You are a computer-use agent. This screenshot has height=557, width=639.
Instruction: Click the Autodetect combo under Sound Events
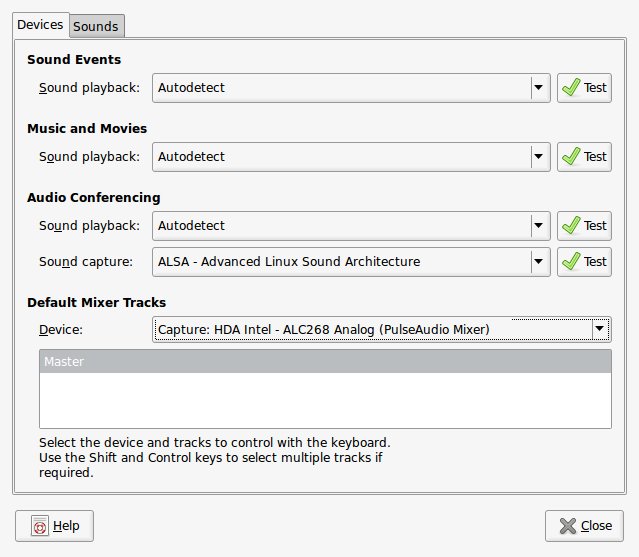[x=351, y=88]
